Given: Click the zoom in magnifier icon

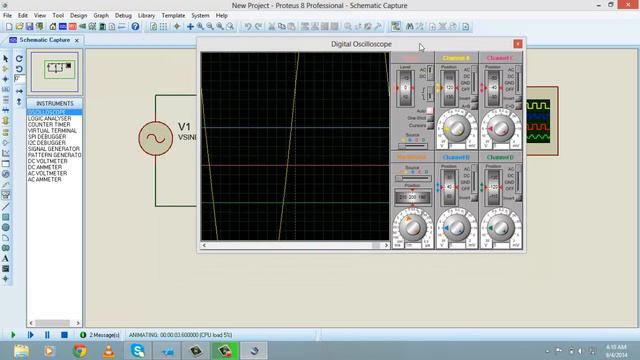Looking at the screenshot, I should click(x=200, y=27).
